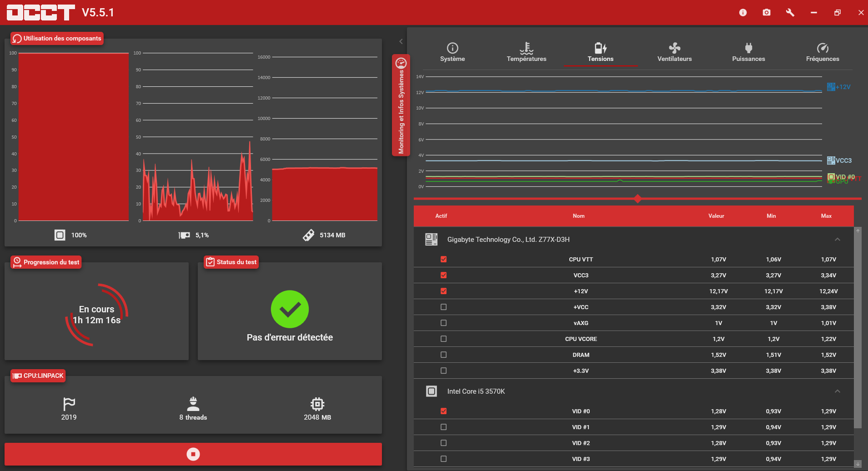
Task: Open settings via wrench icon
Action: tap(790, 13)
